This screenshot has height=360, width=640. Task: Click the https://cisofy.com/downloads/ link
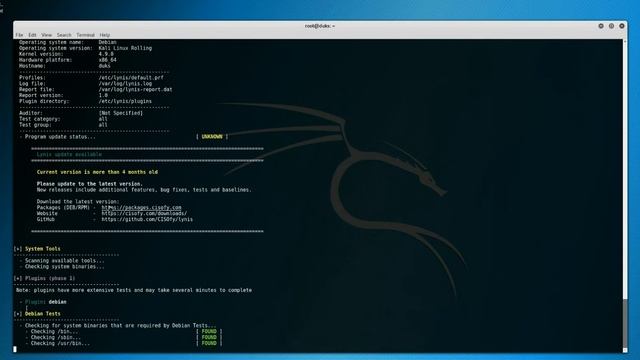[144, 213]
